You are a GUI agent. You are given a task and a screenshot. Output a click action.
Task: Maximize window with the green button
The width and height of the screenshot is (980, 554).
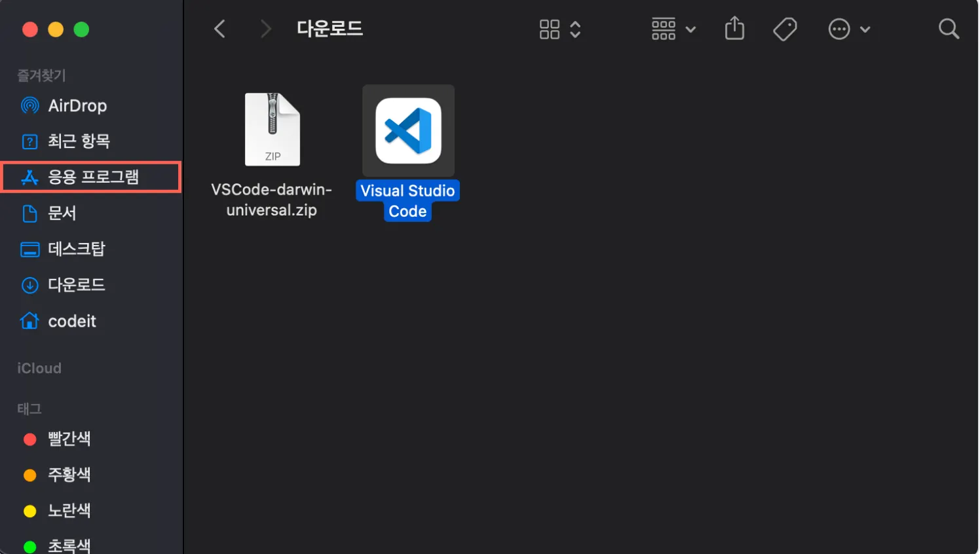tap(81, 29)
